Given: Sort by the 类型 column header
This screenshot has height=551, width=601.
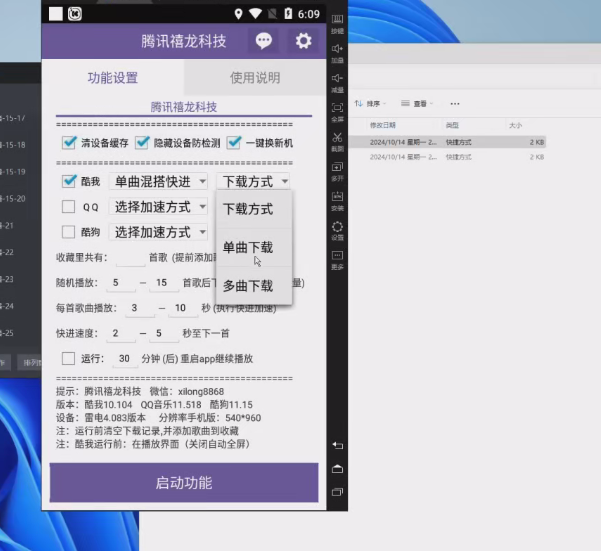Looking at the screenshot, I should click(452, 125).
